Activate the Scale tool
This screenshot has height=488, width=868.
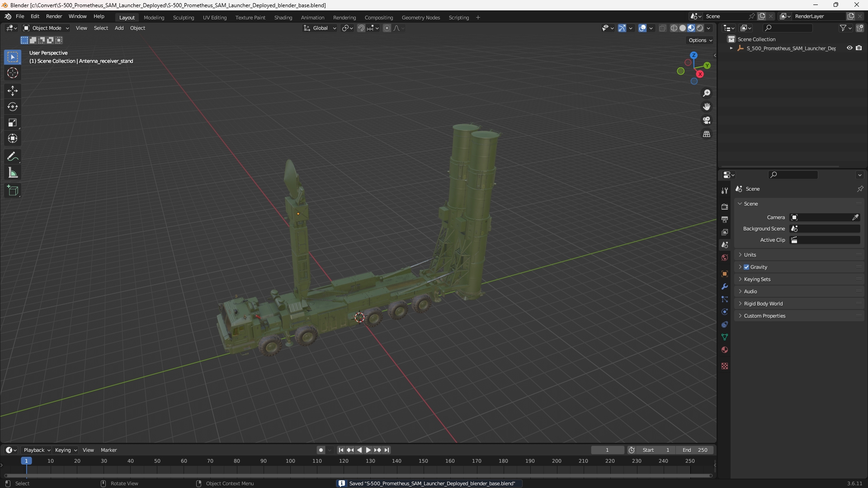[13, 122]
